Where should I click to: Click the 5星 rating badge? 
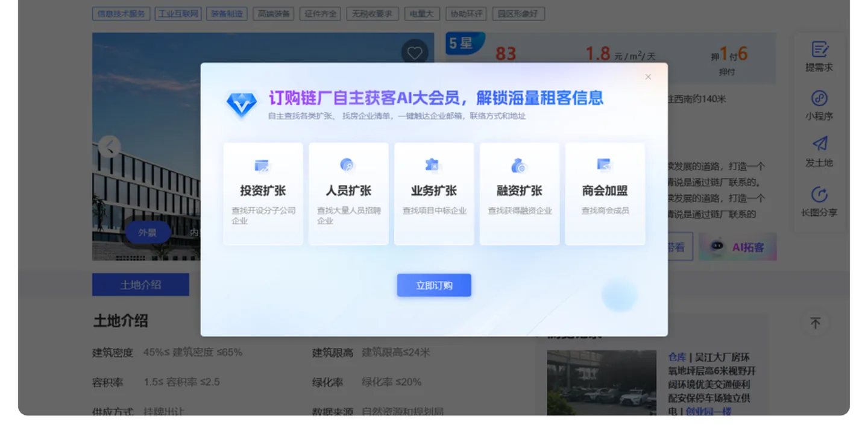pyautogui.click(x=465, y=43)
